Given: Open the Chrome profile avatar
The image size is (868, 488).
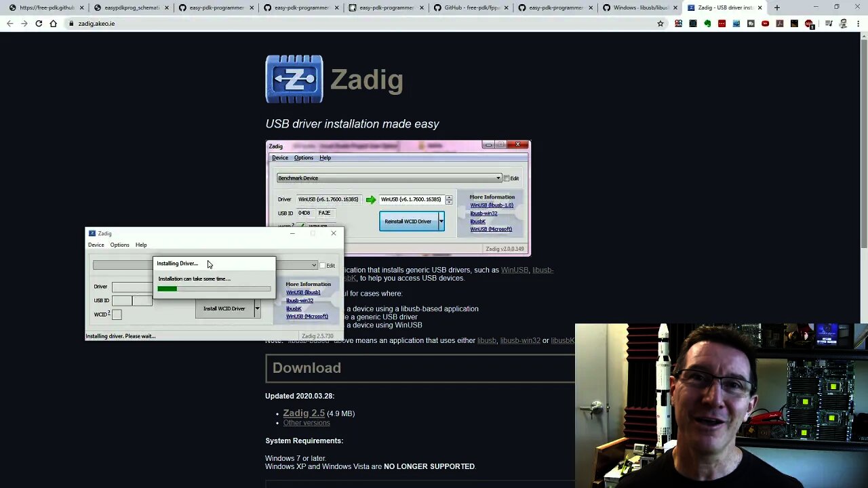Looking at the screenshot, I should point(843,24).
